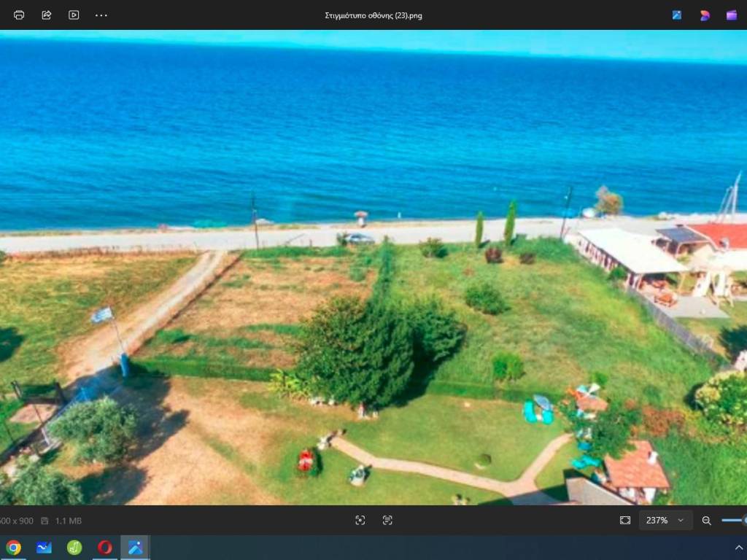Open the Share option
The height and width of the screenshot is (560, 747).
tap(47, 15)
